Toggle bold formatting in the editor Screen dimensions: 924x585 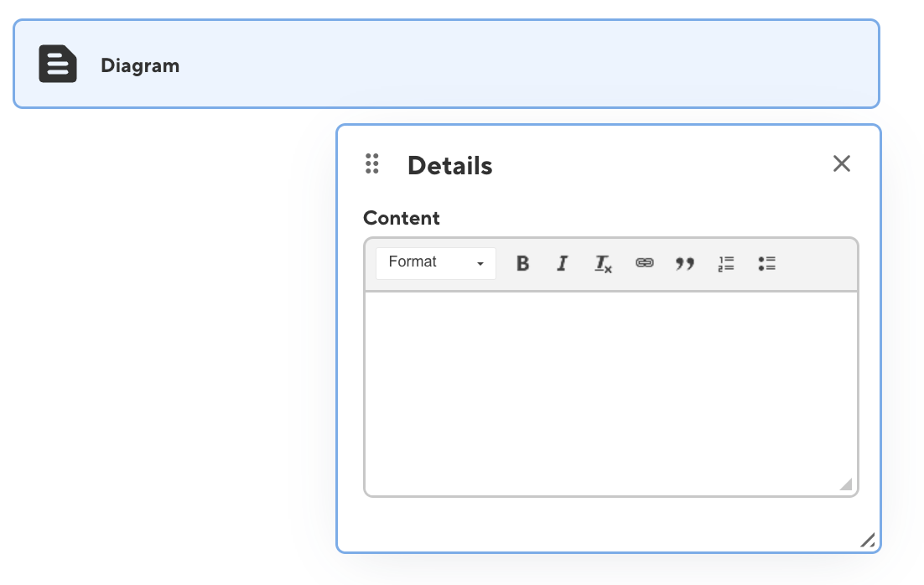(x=522, y=263)
